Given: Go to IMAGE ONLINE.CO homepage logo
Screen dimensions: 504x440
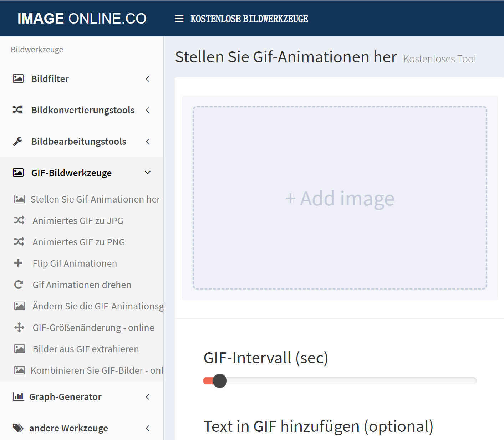Looking at the screenshot, I should [82, 19].
